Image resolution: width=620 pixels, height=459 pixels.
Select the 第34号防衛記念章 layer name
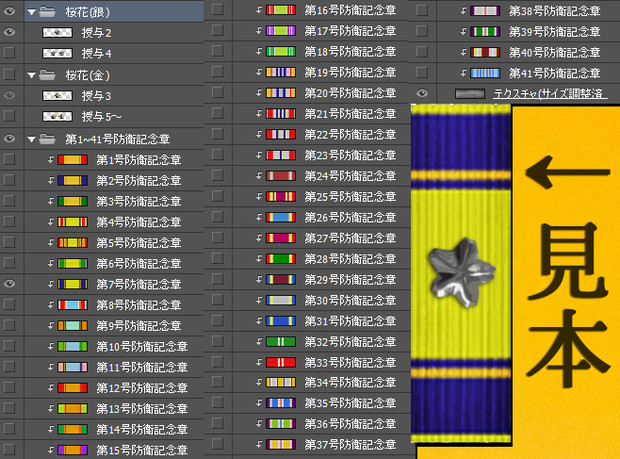pyautogui.click(x=350, y=382)
